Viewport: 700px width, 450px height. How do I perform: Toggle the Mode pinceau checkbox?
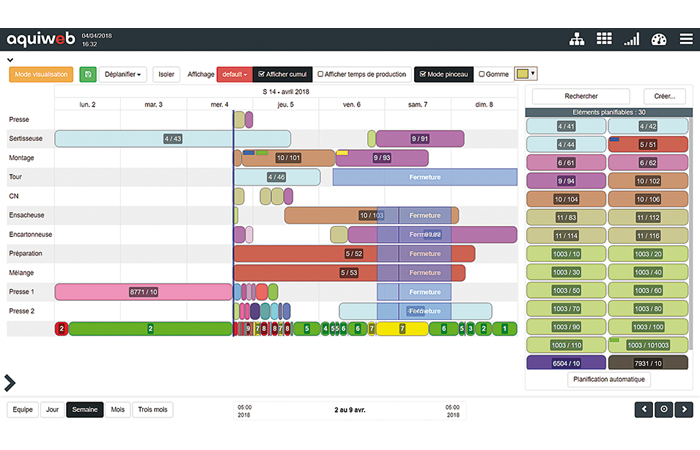coord(424,74)
